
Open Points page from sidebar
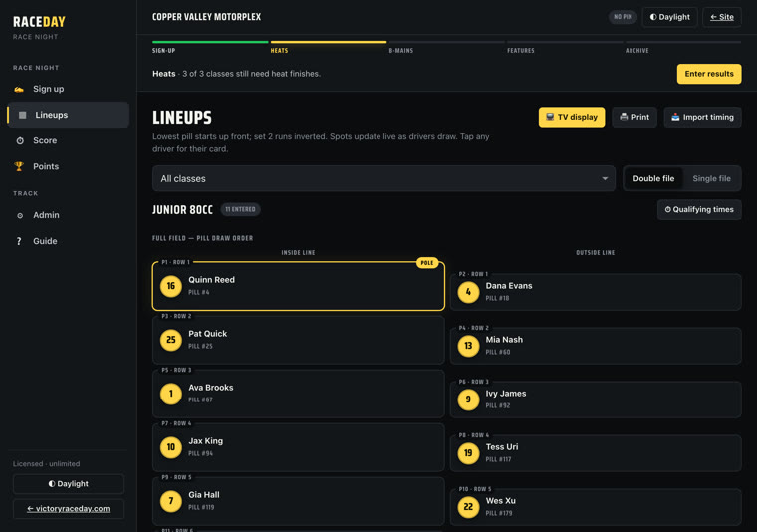tap(68, 167)
